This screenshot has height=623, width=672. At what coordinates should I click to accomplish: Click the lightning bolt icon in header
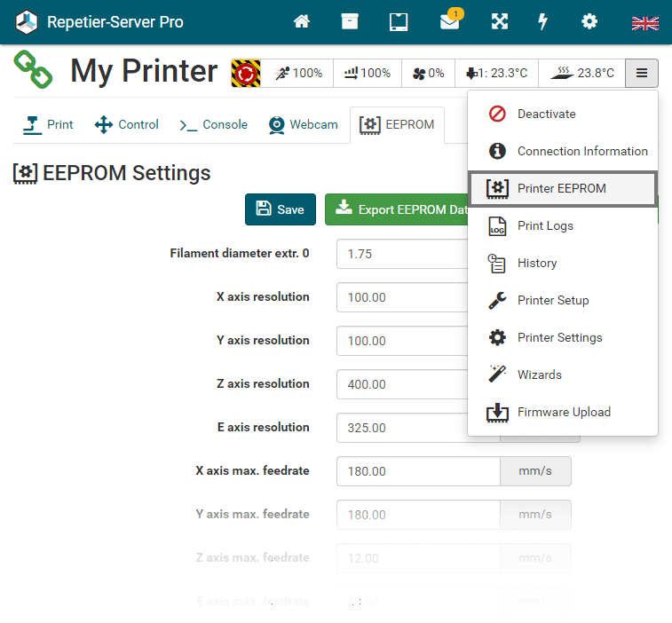(542, 22)
